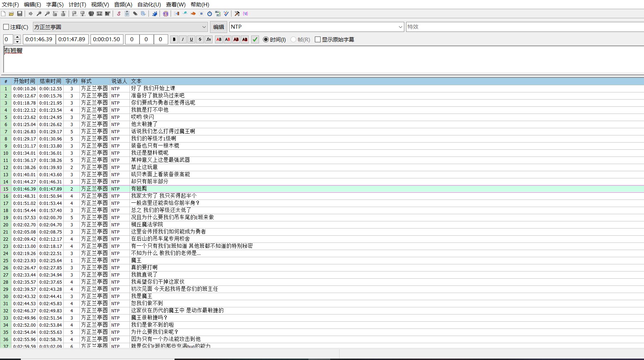Screen dimensions: 644x360
Task: Toggle underline text button
Action: (191, 39)
